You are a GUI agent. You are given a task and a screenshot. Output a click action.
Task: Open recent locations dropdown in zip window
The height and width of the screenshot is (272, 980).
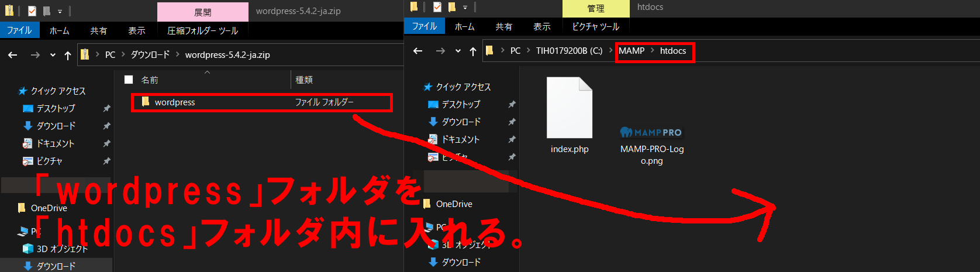pyautogui.click(x=53, y=55)
